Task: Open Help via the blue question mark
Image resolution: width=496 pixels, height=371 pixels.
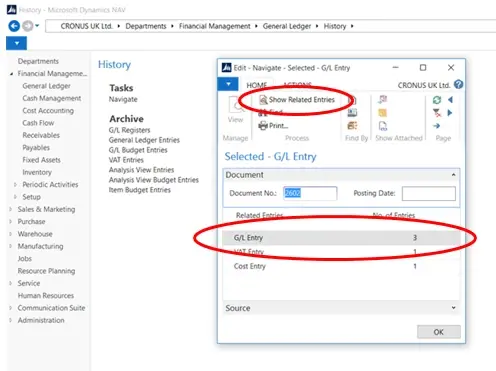Action: [x=459, y=84]
